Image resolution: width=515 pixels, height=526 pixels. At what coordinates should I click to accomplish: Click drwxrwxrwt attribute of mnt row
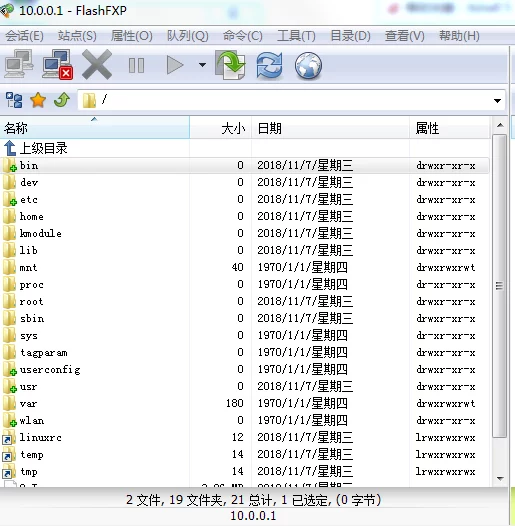point(446,268)
